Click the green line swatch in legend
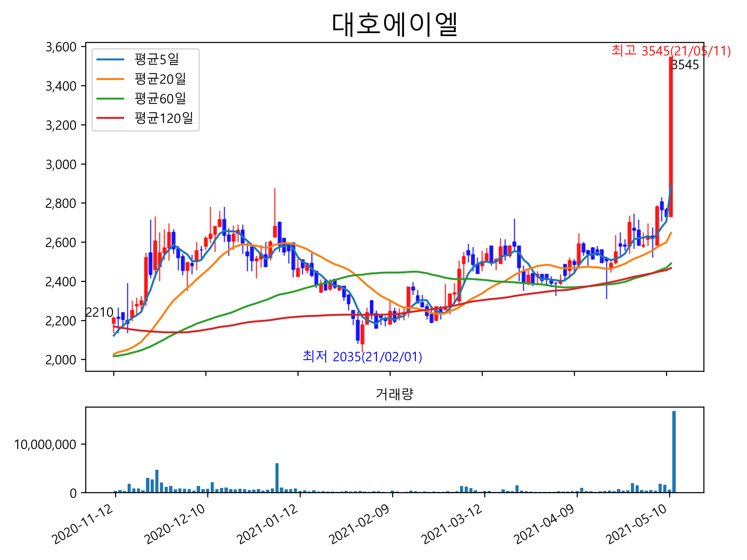This screenshot has width=747, height=560. 110,99
